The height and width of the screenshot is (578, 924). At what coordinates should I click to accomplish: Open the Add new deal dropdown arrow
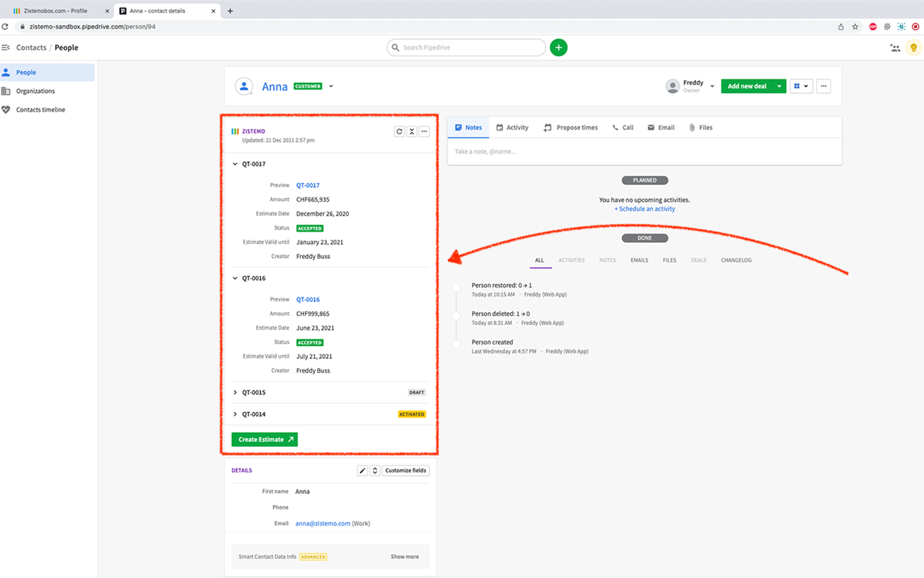coord(780,86)
